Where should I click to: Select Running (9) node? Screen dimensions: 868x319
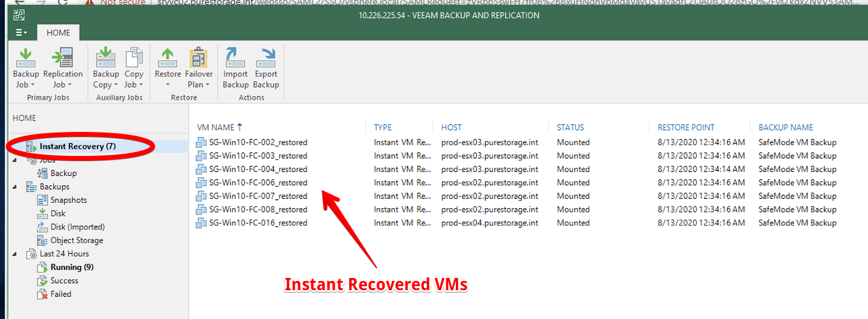(x=72, y=267)
